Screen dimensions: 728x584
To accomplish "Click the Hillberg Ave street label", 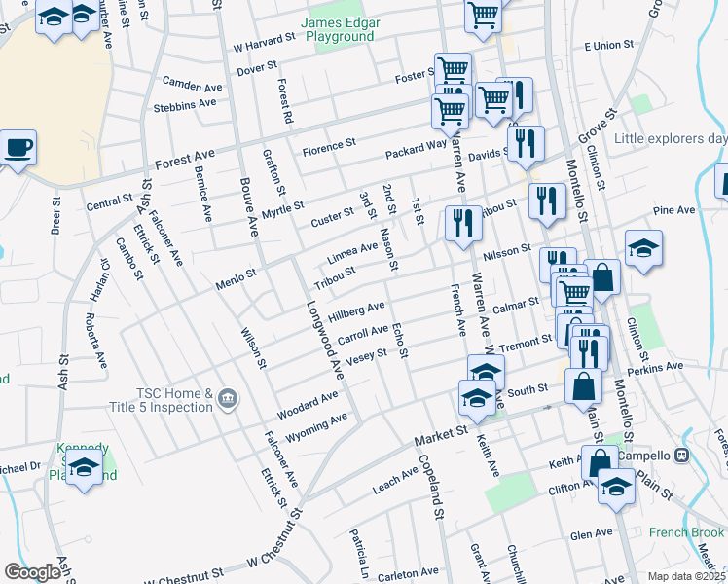I will (x=356, y=311).
